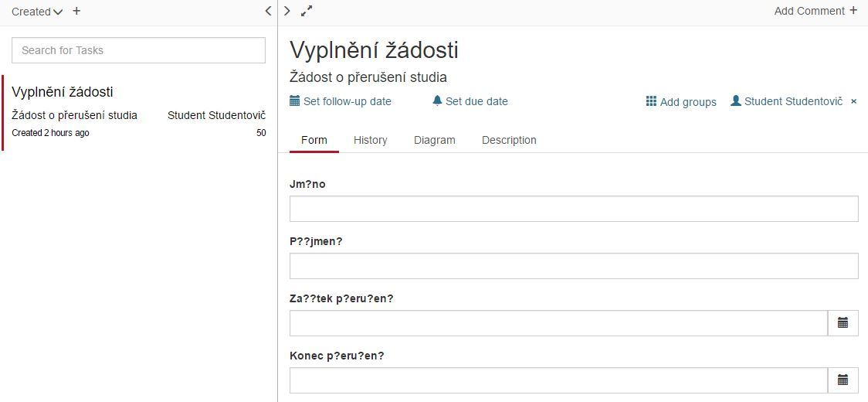Click 'Žádost o přerušení studia' subtitle under main heading
This screenshot has width=868, height=402.
368,77
